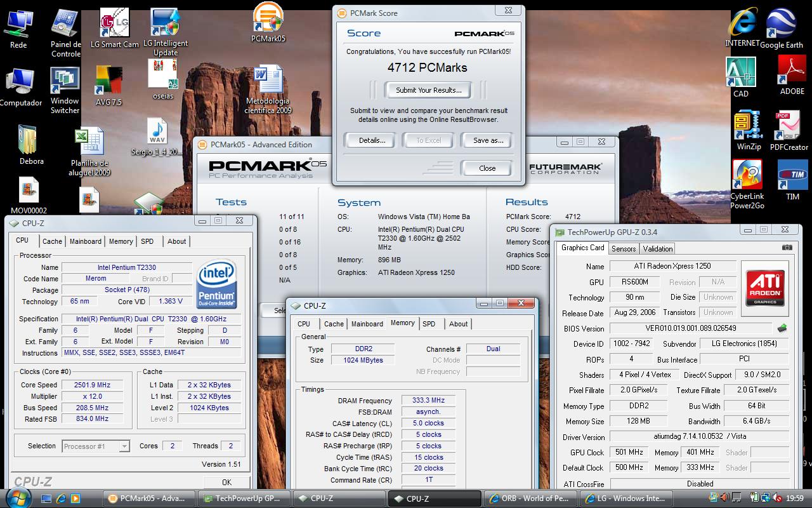Click the Submit Your Results button
This screenshot has height=508, width=812.
tap(429, 90)
